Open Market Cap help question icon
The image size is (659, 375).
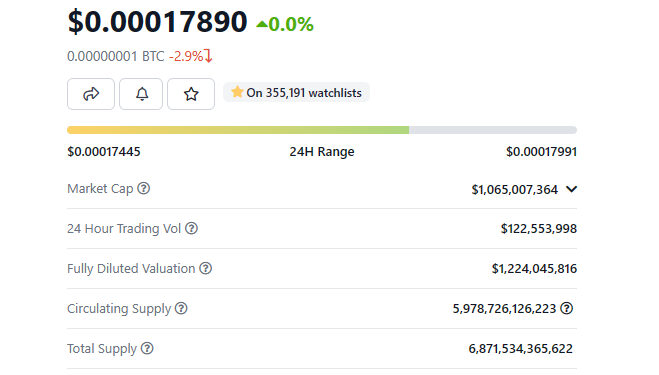tap(144, 188)
